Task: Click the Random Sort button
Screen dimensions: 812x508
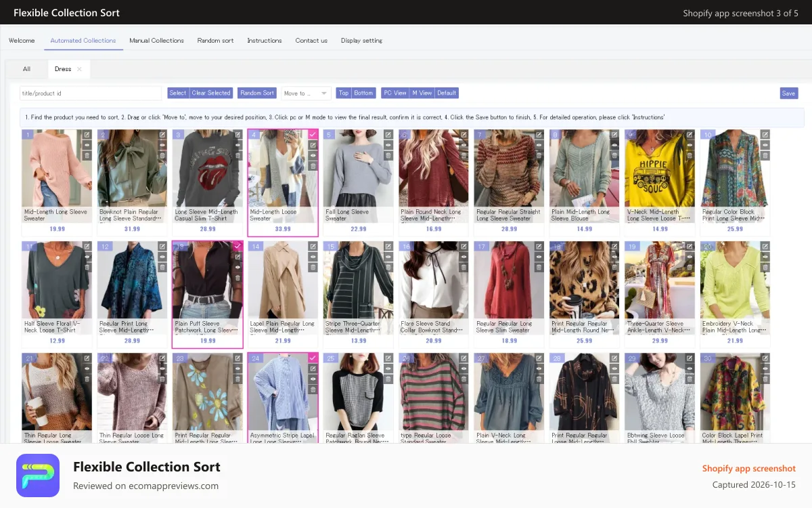Action: tap(257, 93)
